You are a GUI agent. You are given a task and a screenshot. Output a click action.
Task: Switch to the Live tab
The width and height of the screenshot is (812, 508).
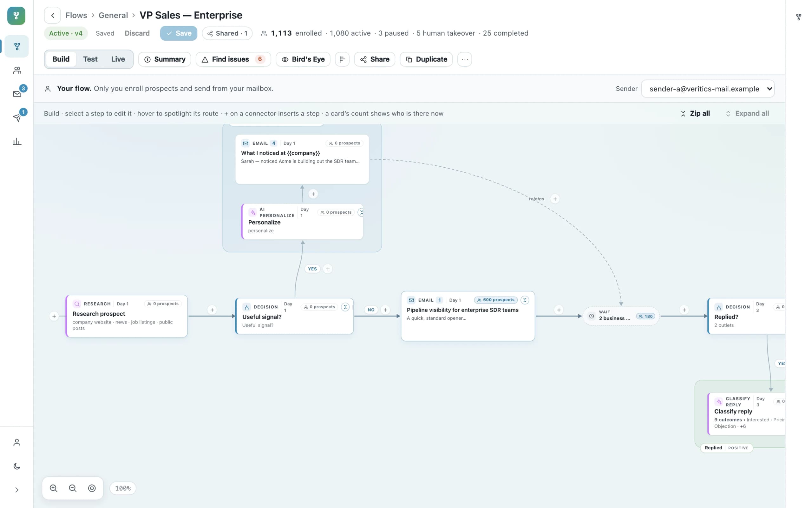coord(118,59)
